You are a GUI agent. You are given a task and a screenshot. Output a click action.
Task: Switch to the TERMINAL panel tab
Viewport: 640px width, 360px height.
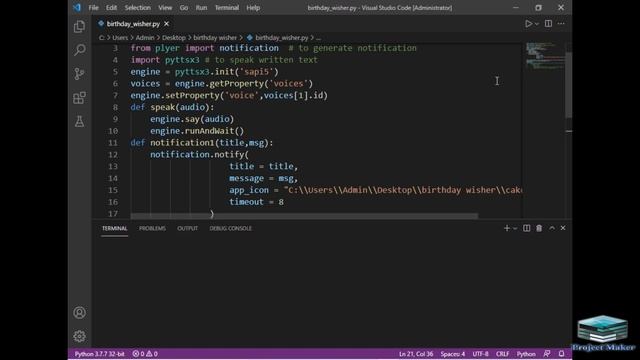[x=115, y=229]
